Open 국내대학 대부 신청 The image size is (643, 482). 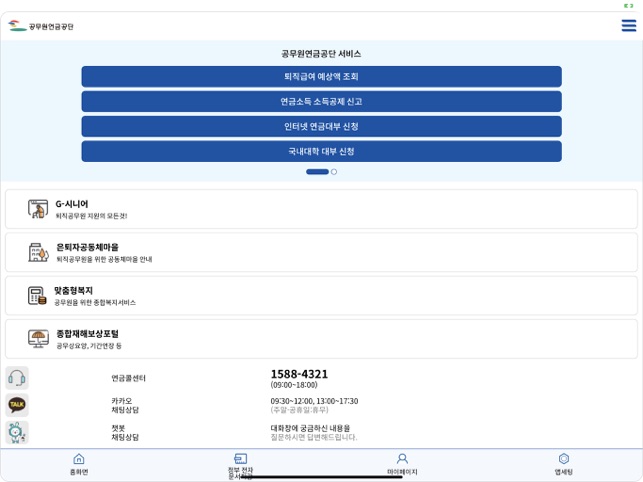[322, 151]
